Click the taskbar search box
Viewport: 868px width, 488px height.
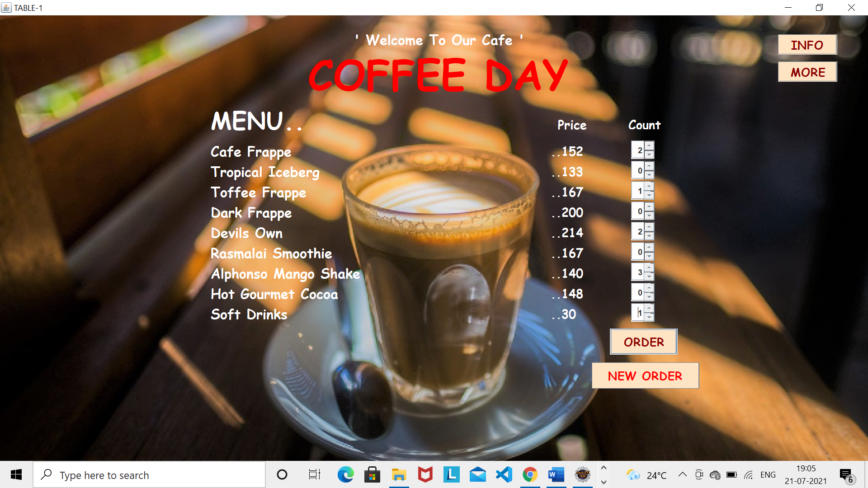pos(149,475)
